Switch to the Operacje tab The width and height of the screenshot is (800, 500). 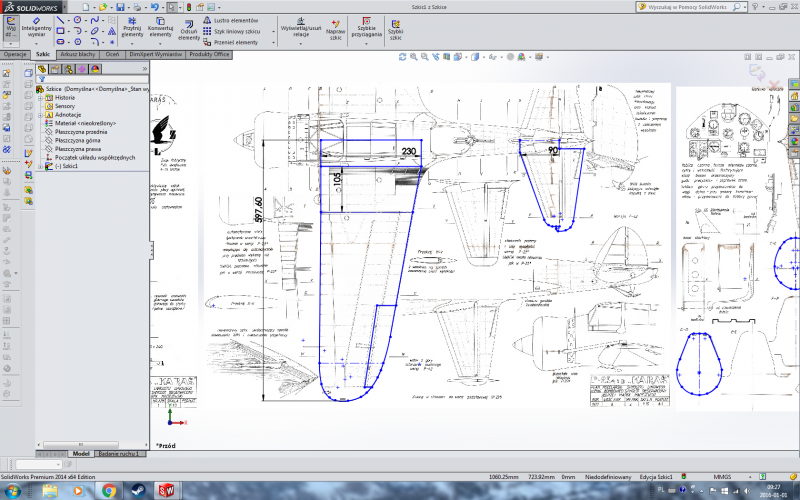(15, 54)
